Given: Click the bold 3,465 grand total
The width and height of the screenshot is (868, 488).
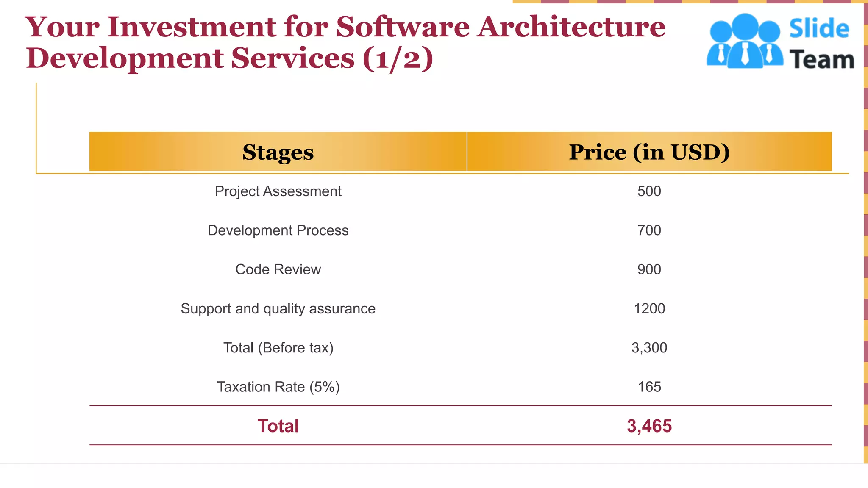Looking at the screenshot, I should pyautogui.click(x=649, y=426).
